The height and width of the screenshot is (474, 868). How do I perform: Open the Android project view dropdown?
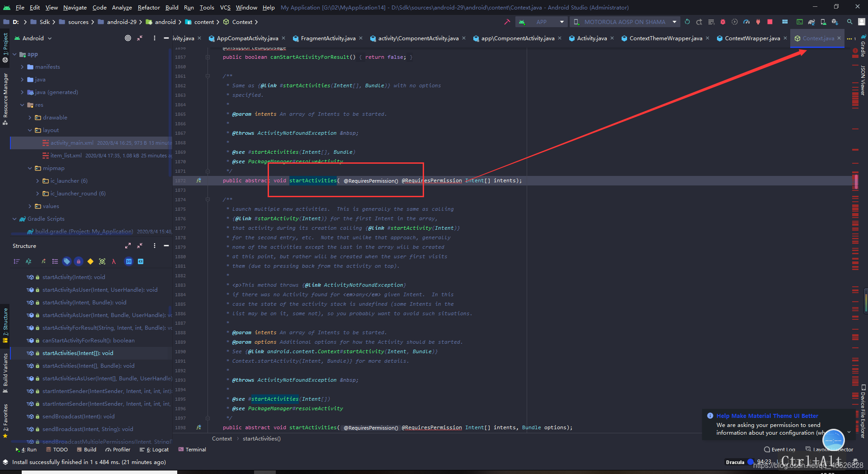[33, 38]
